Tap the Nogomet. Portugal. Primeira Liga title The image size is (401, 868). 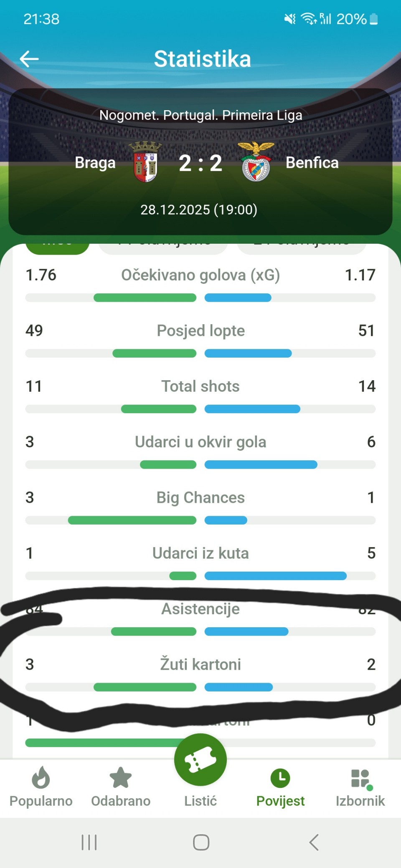(x=200, y=115)
